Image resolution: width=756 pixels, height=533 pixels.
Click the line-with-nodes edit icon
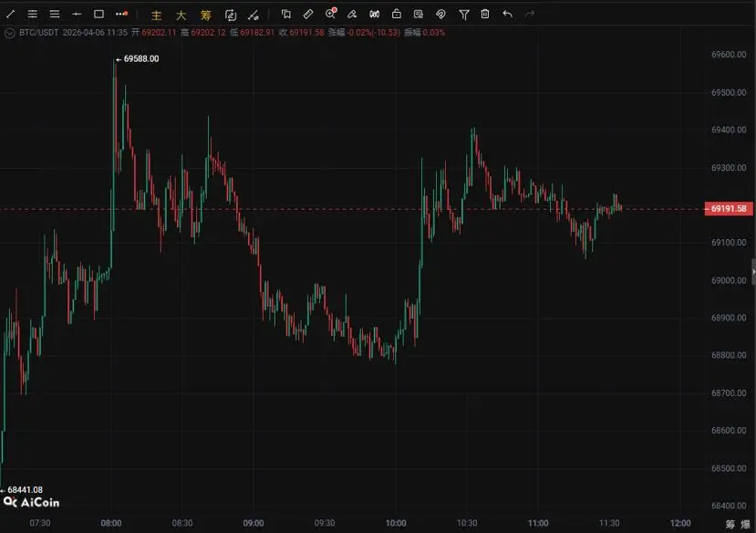254,16
